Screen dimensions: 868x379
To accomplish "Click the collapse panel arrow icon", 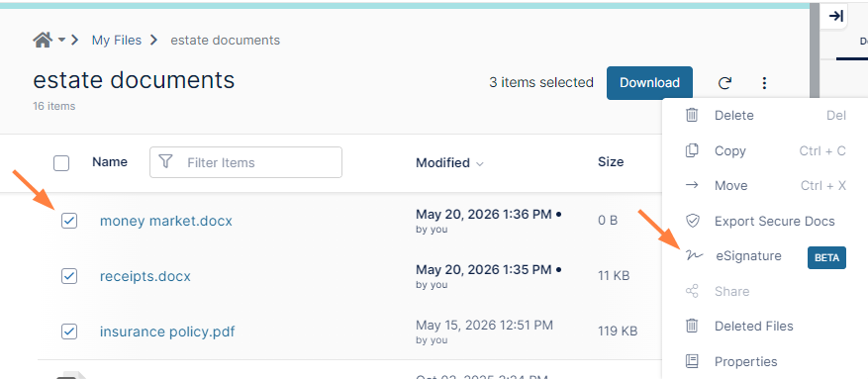I will (835, 16).
